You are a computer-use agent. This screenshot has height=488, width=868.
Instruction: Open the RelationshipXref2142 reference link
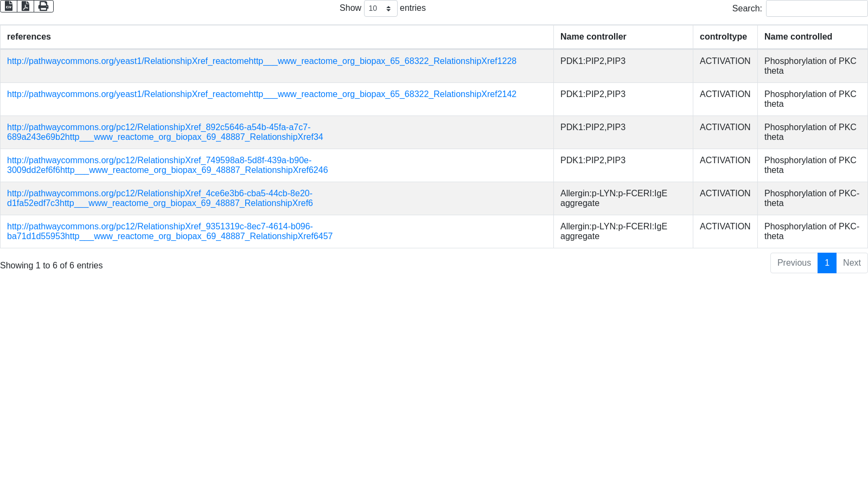[x=261, y=94]
